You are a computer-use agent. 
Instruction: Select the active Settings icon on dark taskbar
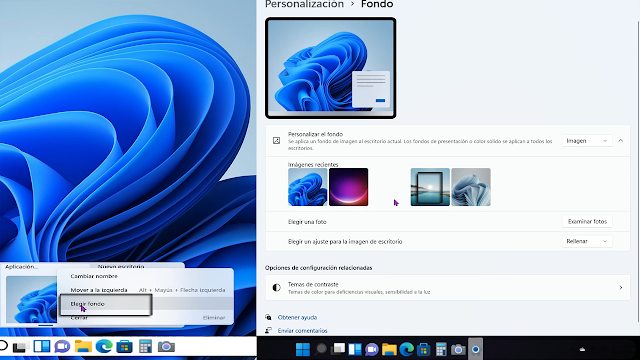click(476, 349)
